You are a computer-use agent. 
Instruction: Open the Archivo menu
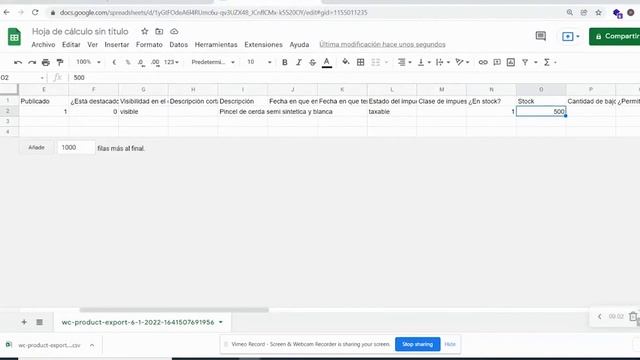pyautogui.click(x=43, y=44)
